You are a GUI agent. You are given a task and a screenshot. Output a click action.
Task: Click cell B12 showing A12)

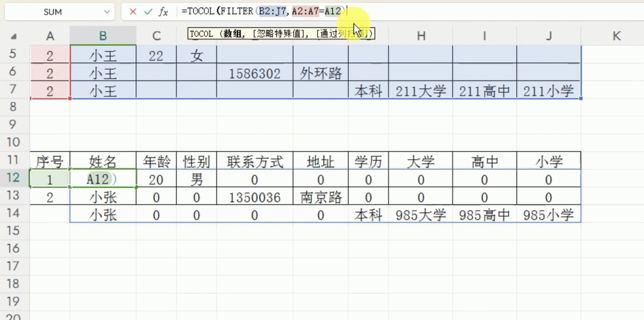tap(103, 179)
